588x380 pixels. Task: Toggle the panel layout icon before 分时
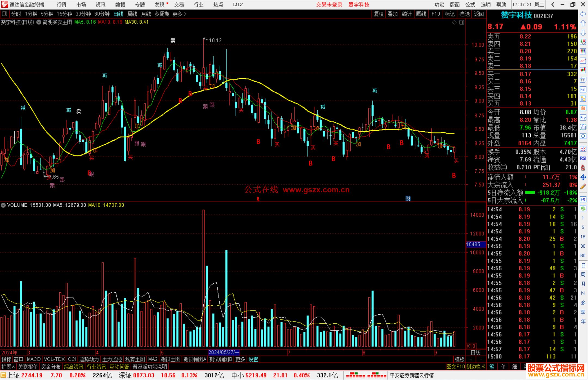5,14
